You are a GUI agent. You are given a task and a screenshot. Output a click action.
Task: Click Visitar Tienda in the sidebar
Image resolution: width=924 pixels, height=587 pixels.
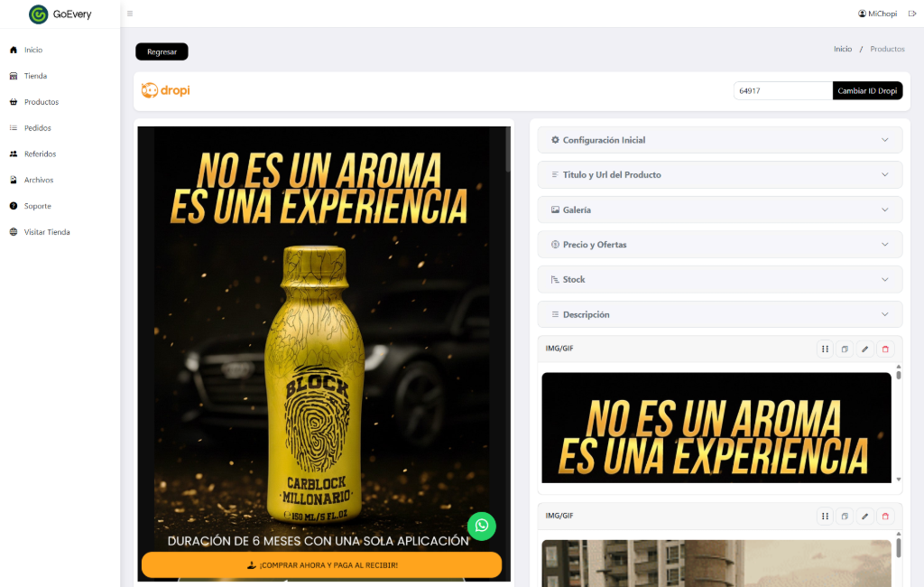coord(47,232)
